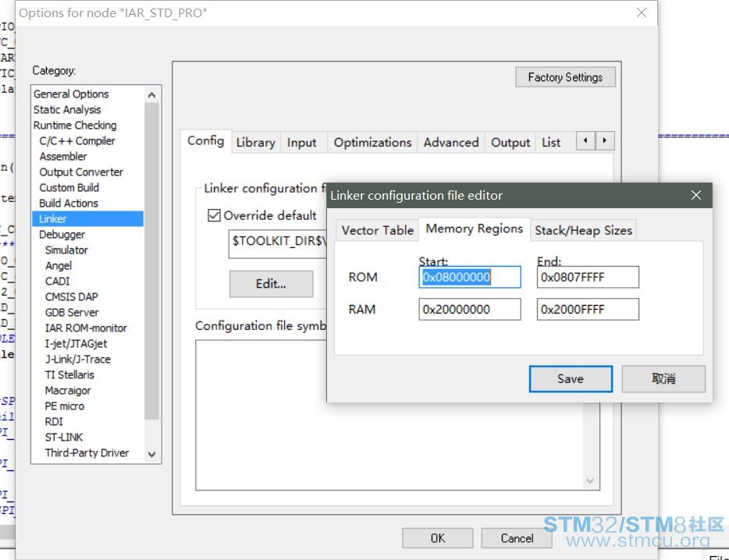729x560 pixels.
Task: Select ST-LINK entry
Action: pyautogui.click(x=64, y=437)
